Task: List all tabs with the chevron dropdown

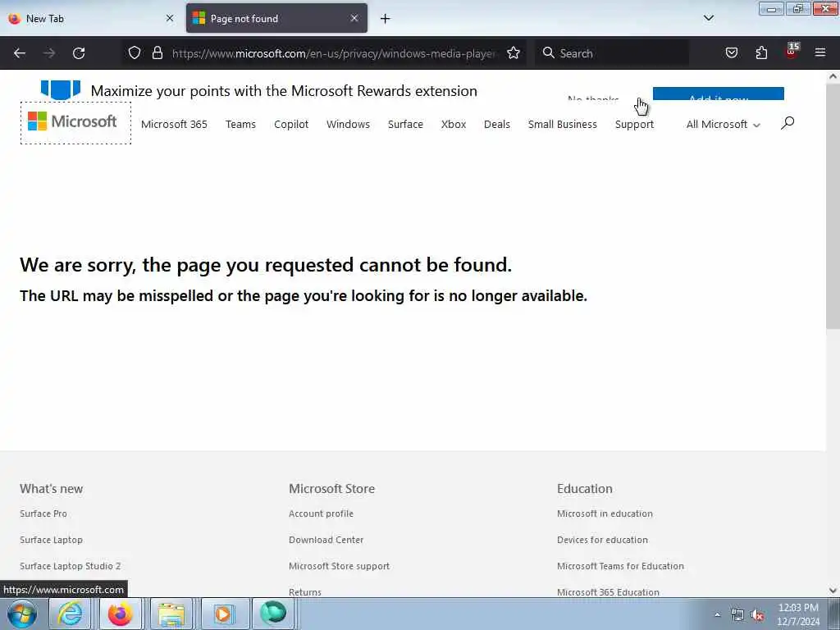Action: pyautogui.click(x=708, y=18)
